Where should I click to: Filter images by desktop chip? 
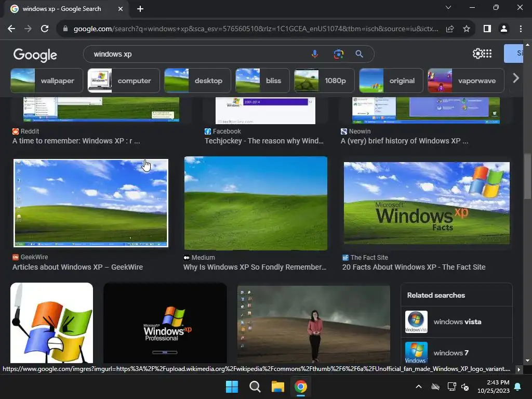[197, 81]
